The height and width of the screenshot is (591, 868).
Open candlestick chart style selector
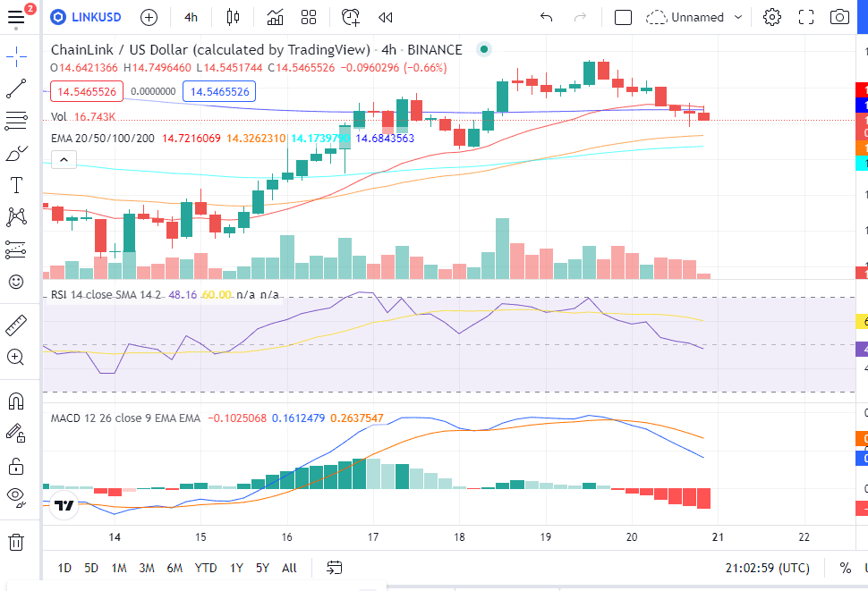tap(233, 18)
